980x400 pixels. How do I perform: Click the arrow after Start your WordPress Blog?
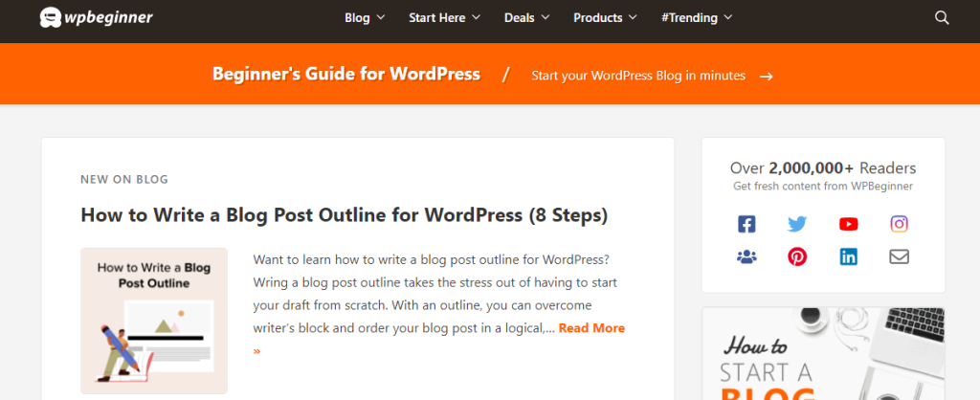[767, 77]
